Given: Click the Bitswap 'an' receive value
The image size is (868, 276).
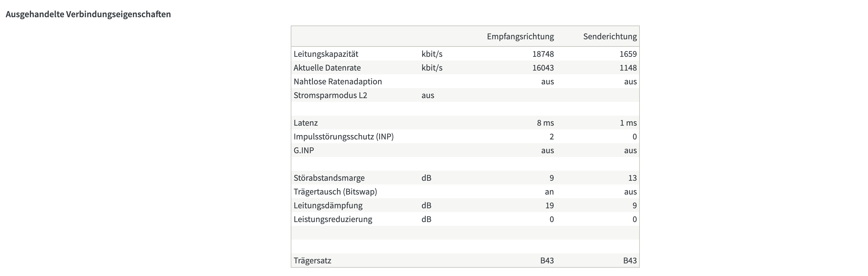Looking at the screenshot, I should (549, 192).
